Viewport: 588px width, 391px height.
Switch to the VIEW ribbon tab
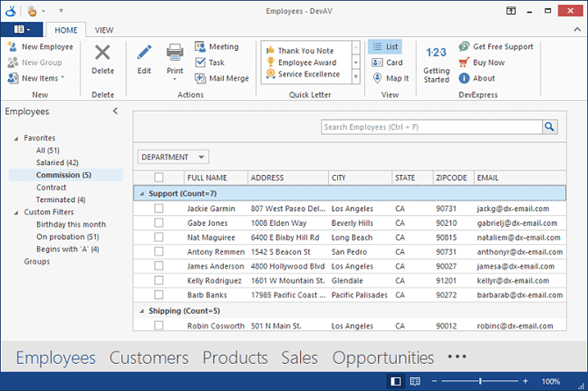coord(104,30)
